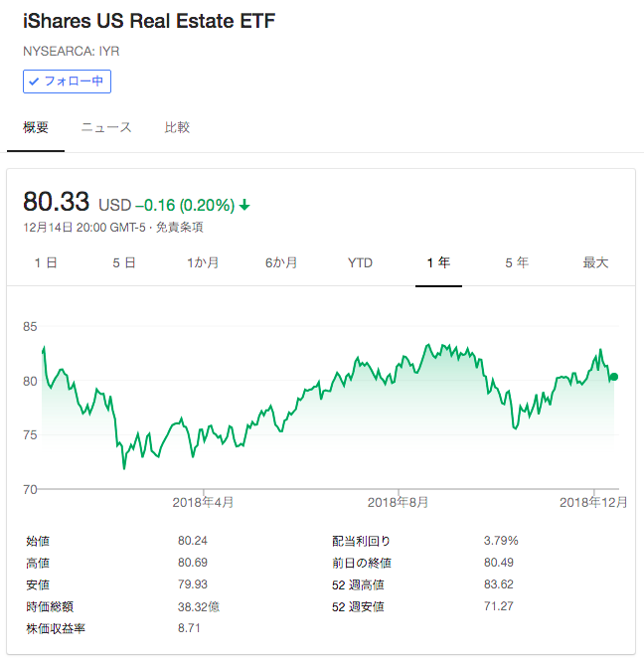Viewport: 644px width, 664px height.
Task: Select the 1 年 chart range
Action: (x=438, y=263)
